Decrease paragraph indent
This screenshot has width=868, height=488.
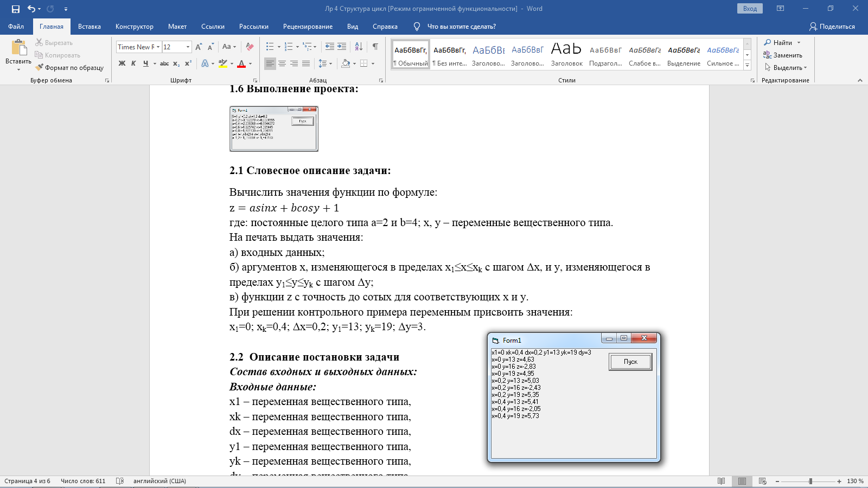[x=329, y=47]
